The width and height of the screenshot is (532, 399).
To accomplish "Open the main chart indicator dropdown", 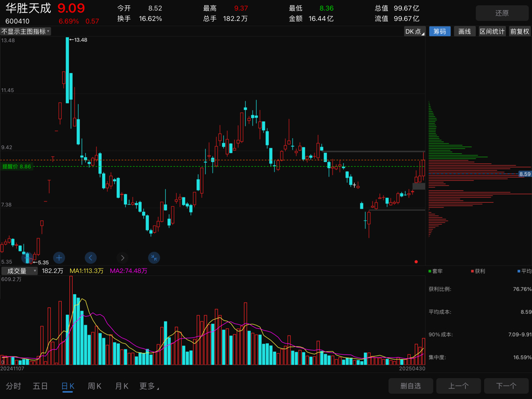I will tap(25, 32).
